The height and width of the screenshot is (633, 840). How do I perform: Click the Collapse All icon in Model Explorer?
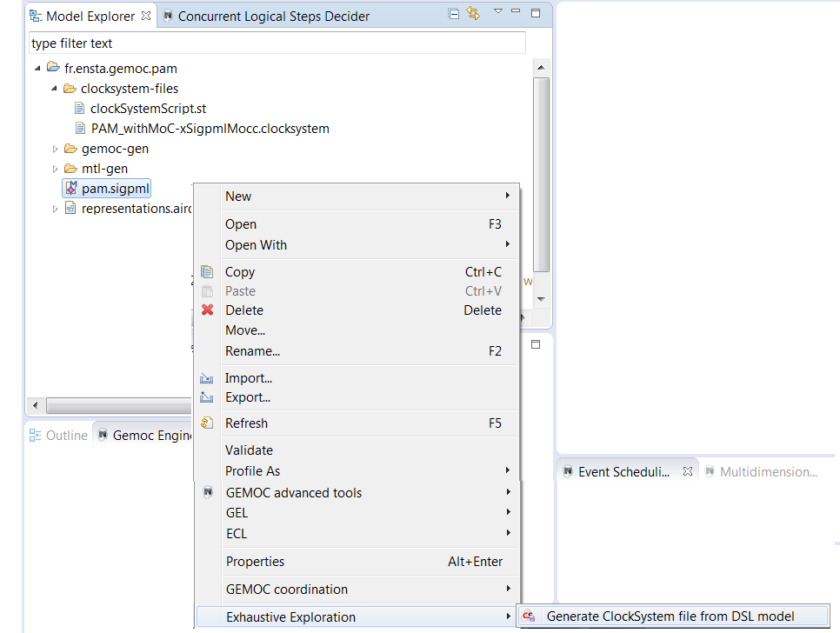(x=454, y=15)
